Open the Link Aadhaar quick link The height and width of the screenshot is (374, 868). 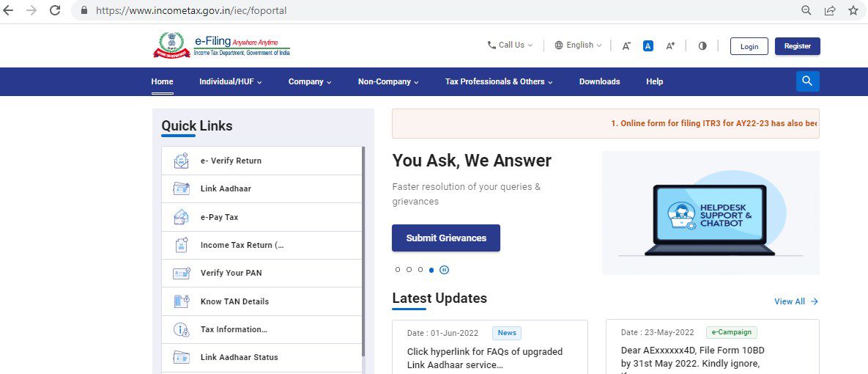(261, 188)
